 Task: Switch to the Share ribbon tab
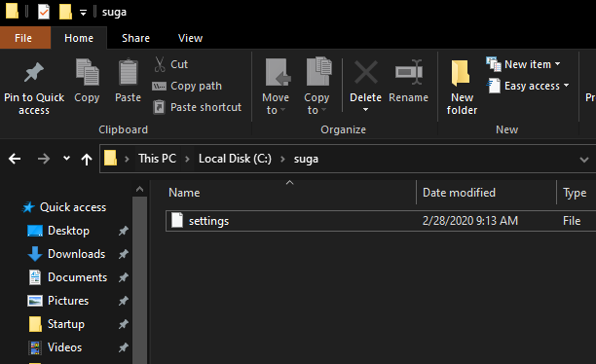[x=135, y=38]
